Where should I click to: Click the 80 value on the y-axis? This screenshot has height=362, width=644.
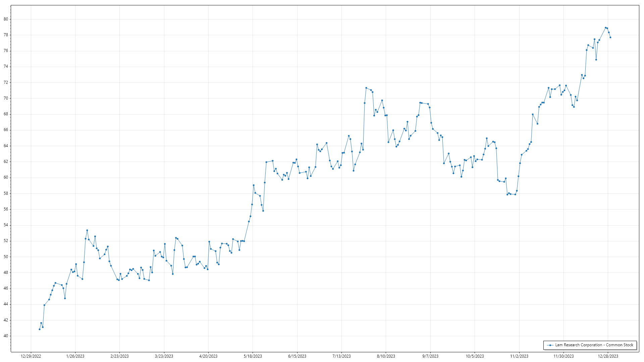6,19
